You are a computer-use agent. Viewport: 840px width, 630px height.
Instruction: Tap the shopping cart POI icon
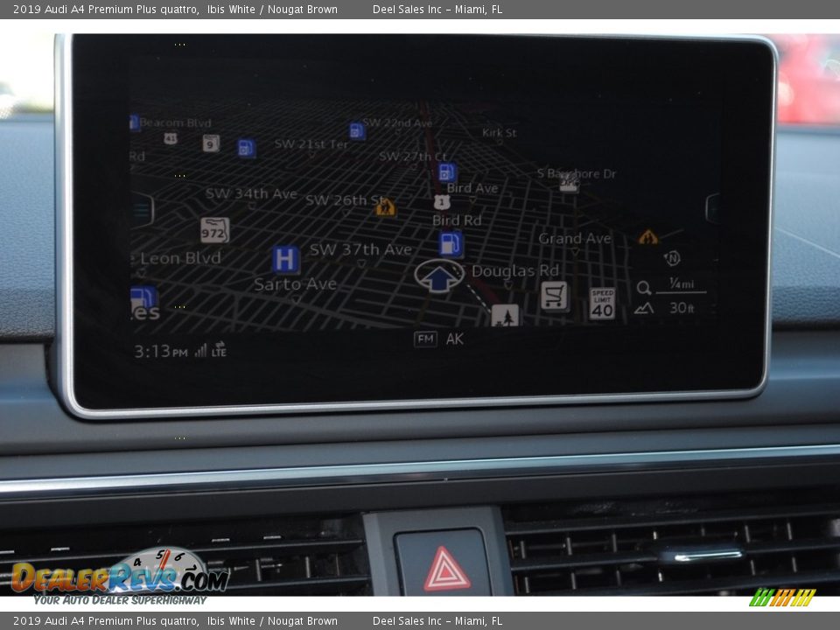coord(554,296)
